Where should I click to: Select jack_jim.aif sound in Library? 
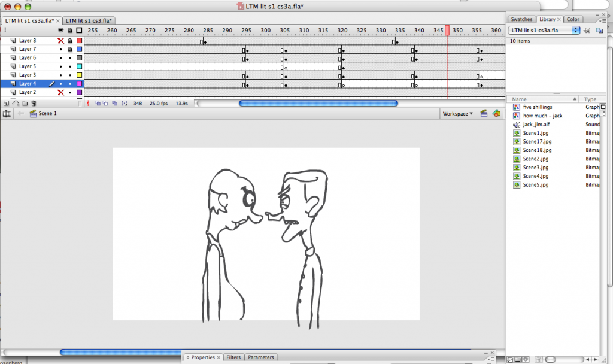(x=535, y=125)
